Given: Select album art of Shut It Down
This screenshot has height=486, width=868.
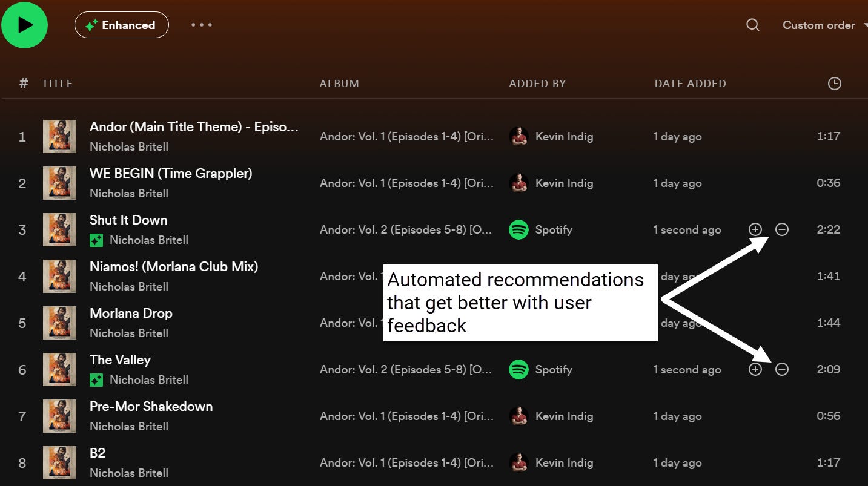Looking at the screenshot, I should point(59,229).
